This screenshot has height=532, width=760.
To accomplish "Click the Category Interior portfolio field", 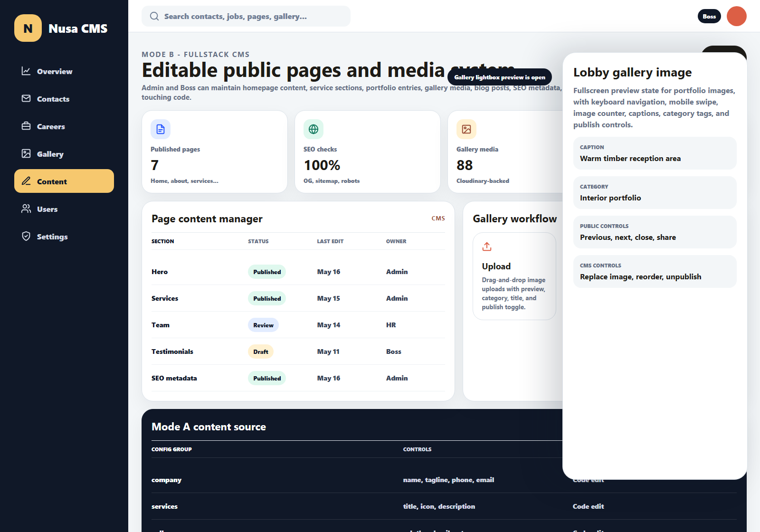I will tap(655, 192).
